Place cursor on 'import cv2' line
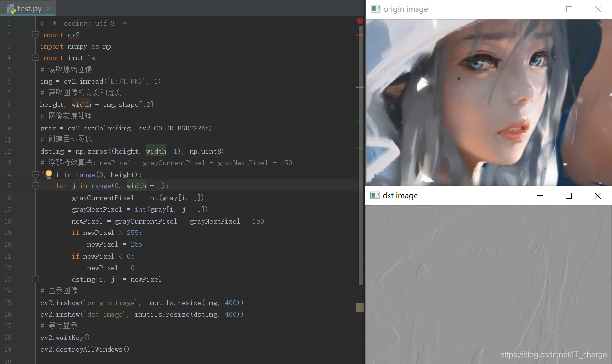This screenshot has height=364, width=612. (60, 35)
